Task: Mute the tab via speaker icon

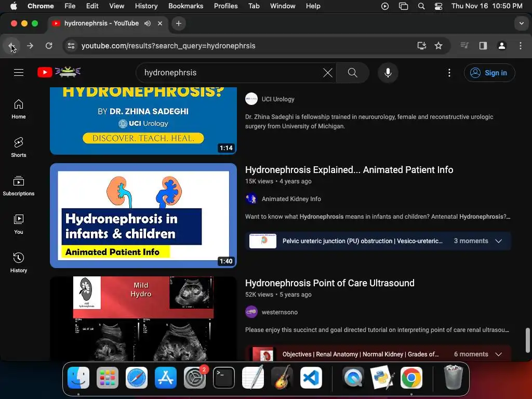Action: [x=147, y=23]
